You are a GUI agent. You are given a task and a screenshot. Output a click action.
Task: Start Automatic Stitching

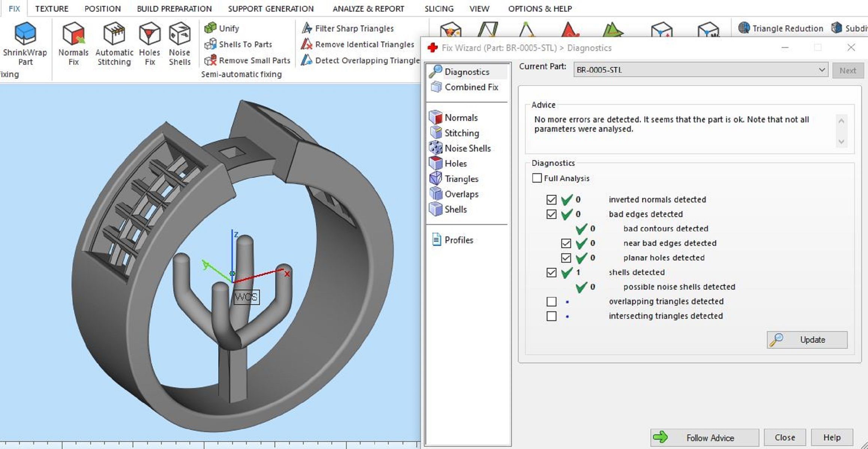114,44
